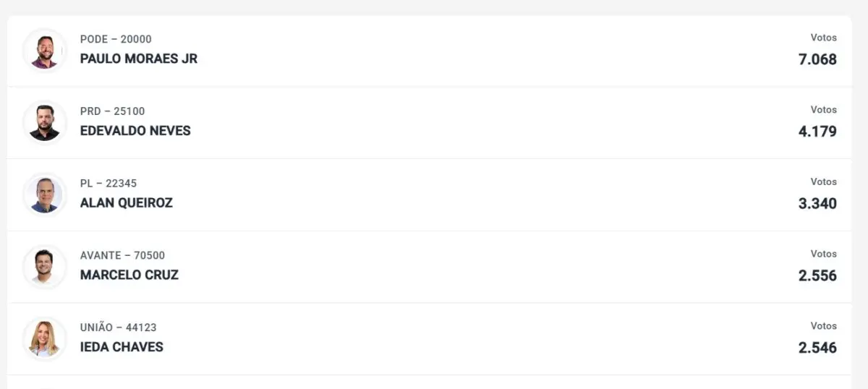Click the ALAN QUEIROZ name text
The width and height of the screenshot is (868, 389).
127,203
